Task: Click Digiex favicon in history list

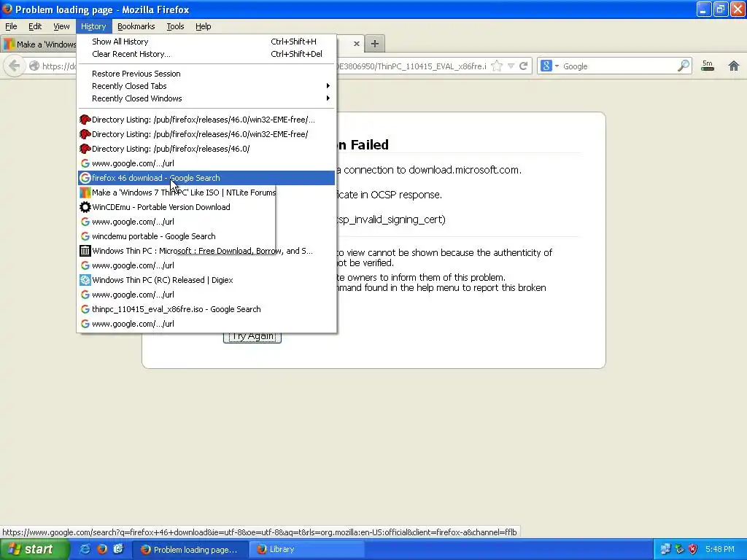Action: point(85,280)
